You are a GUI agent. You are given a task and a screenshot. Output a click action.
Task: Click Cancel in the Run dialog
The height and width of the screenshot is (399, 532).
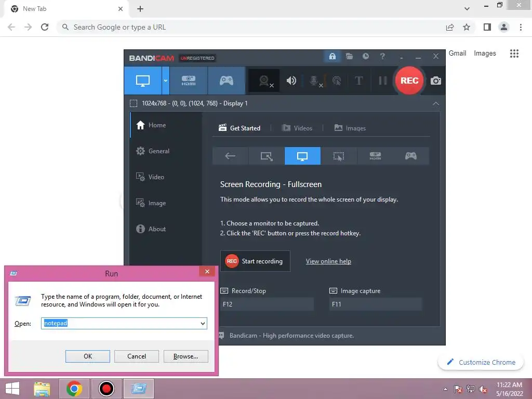point(137,356)
